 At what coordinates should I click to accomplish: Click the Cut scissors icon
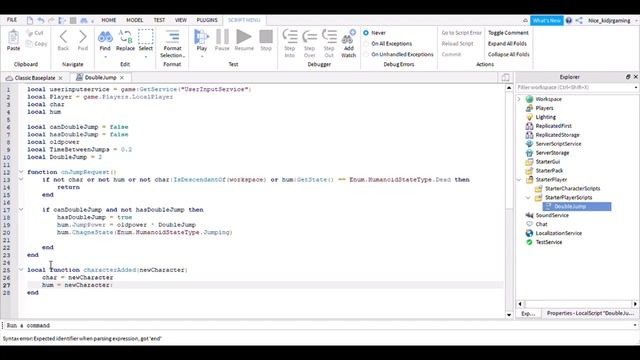[x=29, y=33]
